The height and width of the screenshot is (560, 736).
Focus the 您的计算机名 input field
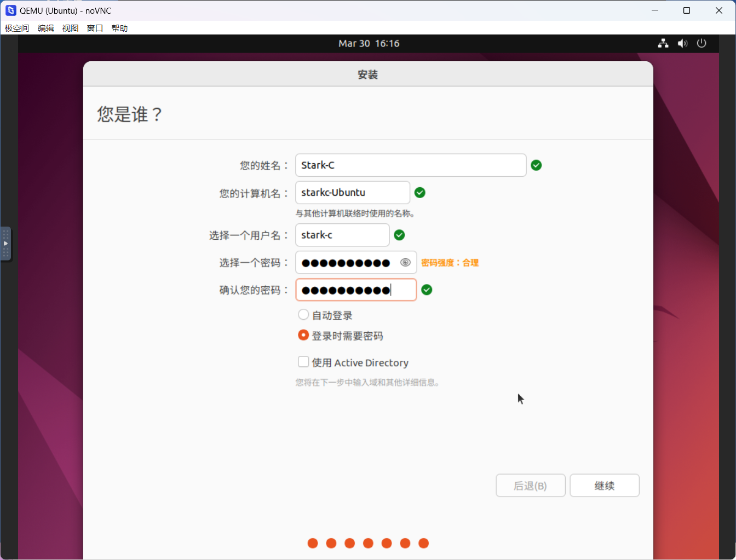(x=353, y=193)
